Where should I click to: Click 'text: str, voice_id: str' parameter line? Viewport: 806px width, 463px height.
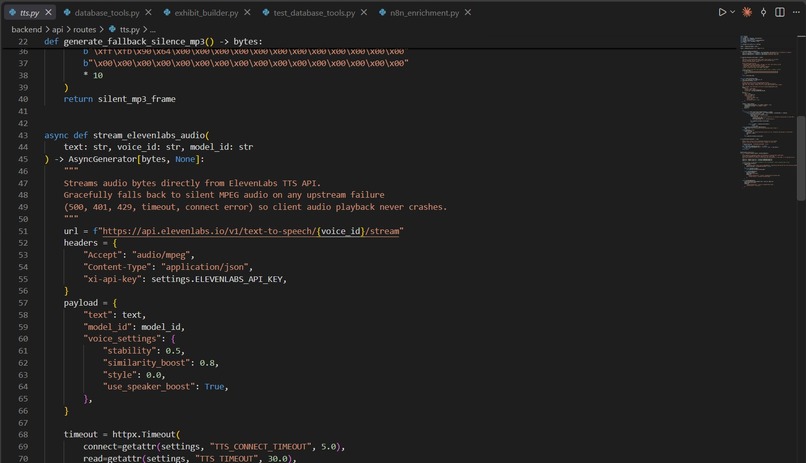(x=158, y=147)
